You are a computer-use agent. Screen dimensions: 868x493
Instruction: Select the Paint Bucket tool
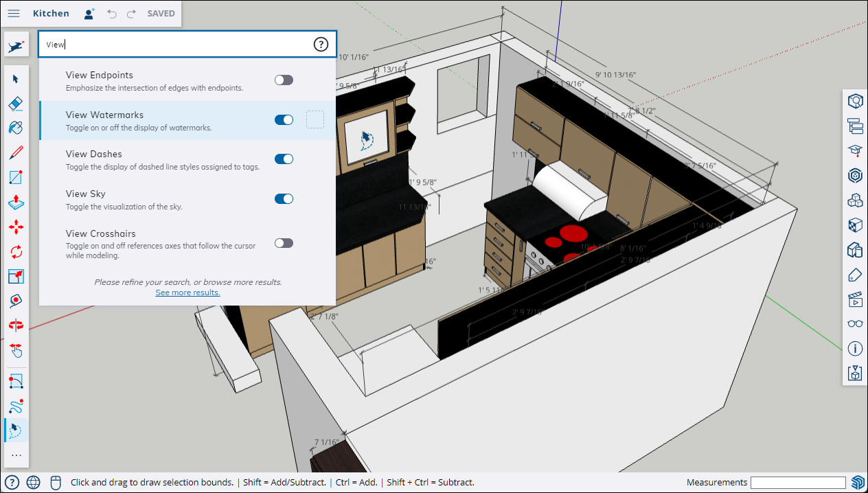16,128
